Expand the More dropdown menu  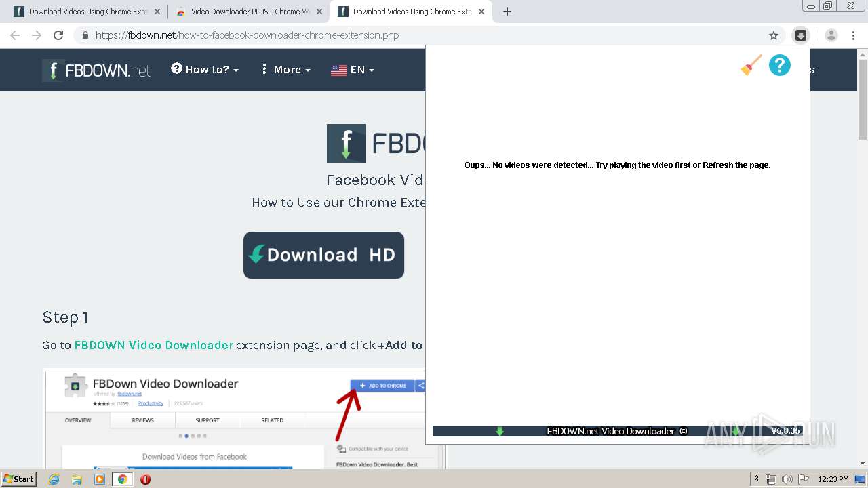(285, 69)
